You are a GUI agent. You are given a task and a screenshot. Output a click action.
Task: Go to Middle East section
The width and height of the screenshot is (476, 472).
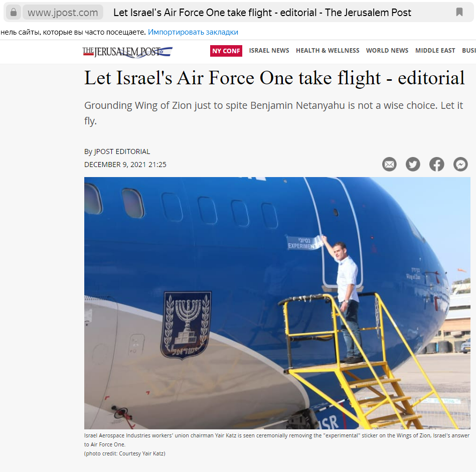tap(435, 50)
